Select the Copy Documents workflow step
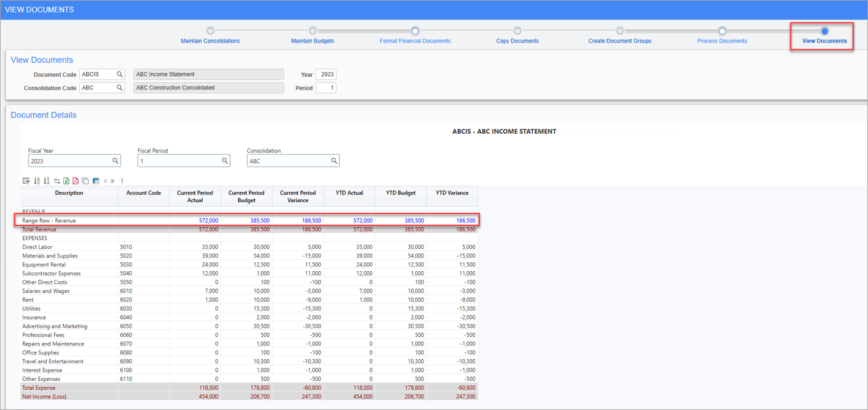868x410 pixels. point(518,41)
